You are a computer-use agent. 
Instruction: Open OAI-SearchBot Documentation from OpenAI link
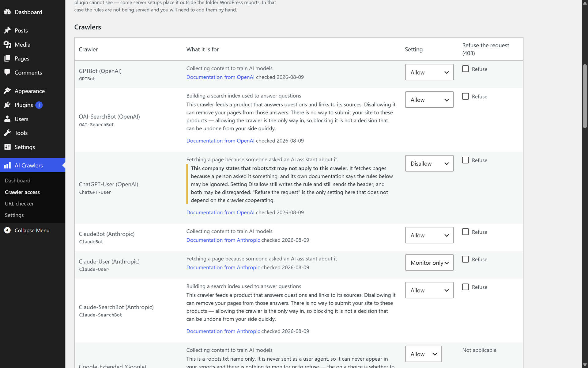(x=220, y=140)
